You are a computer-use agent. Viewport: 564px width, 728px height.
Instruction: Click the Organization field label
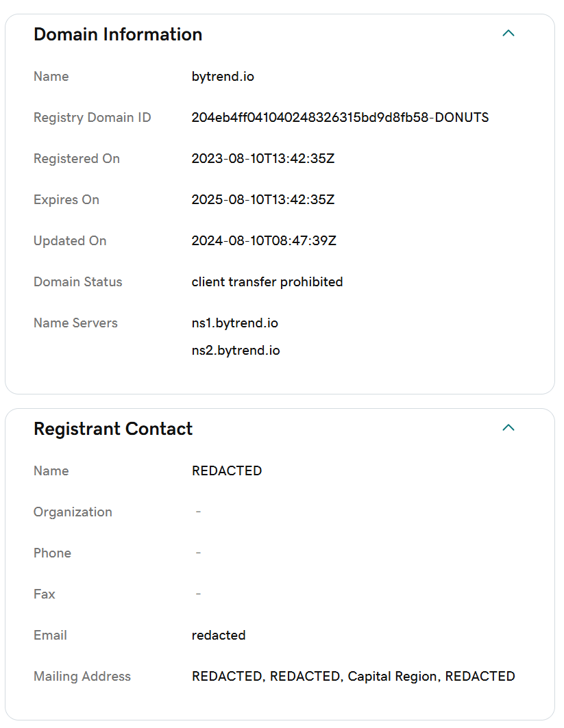pyautogui.click(x=73, y=512)
